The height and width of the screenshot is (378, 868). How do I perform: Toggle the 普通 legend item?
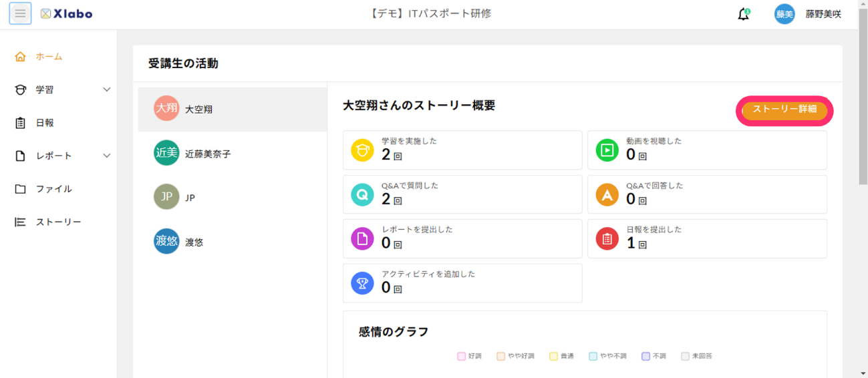pos(561,357)
